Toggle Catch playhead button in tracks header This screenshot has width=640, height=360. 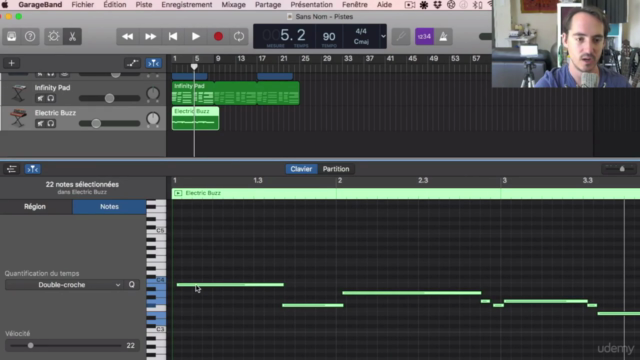pyautogui.click(x=153, y=63)
